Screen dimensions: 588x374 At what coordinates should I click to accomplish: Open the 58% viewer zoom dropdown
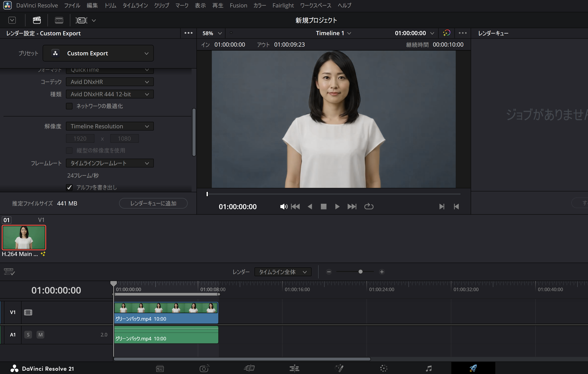pyautogui.click(x=212, y=33)
